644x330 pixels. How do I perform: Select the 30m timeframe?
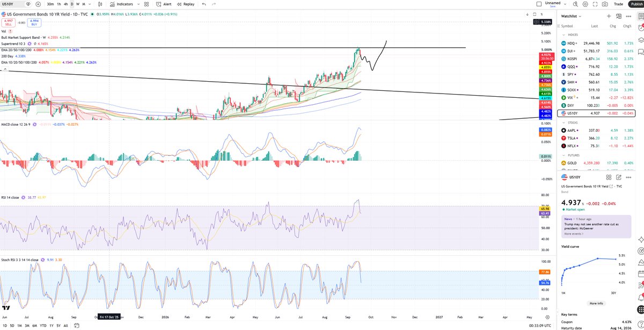tap(50, 4)
